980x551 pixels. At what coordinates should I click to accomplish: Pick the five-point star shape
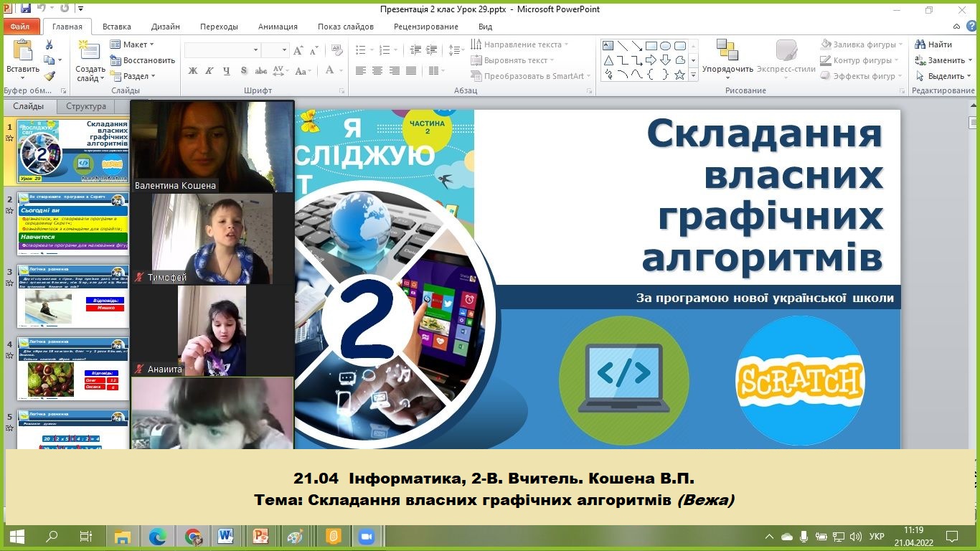point(679,75)
